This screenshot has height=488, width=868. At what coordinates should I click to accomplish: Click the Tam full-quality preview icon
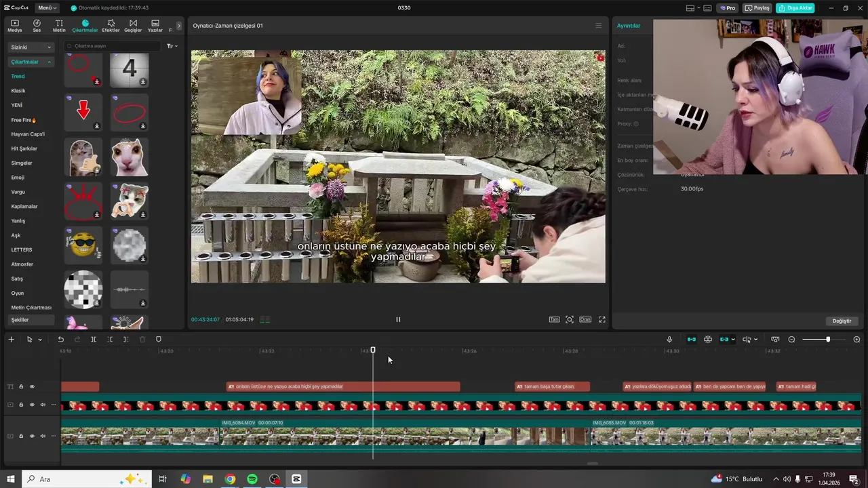tap(554, 319)
